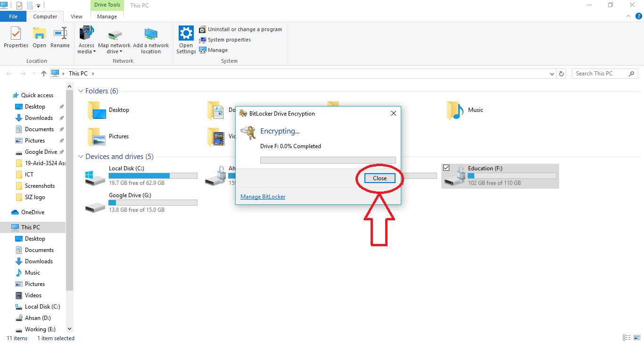Select Google Drive under Quick access
The width and height of the screenshot is (644, 343).
(41, 152)
